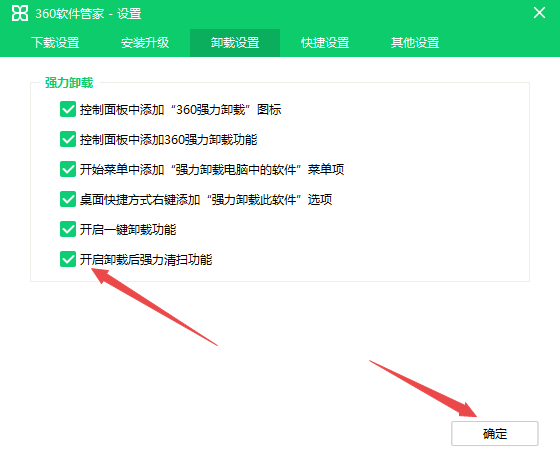
Task: Click the 强力卸载 section heading
Action: (69, 83)
